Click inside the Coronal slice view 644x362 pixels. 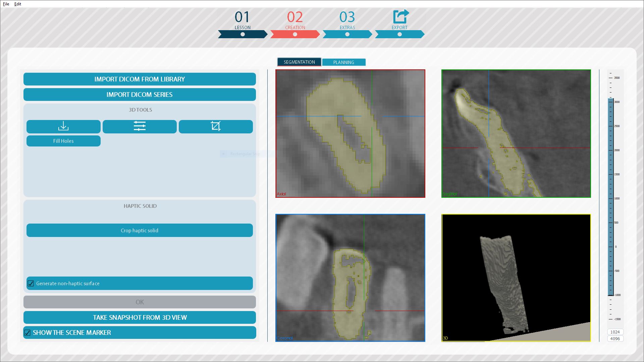(350, 278)
